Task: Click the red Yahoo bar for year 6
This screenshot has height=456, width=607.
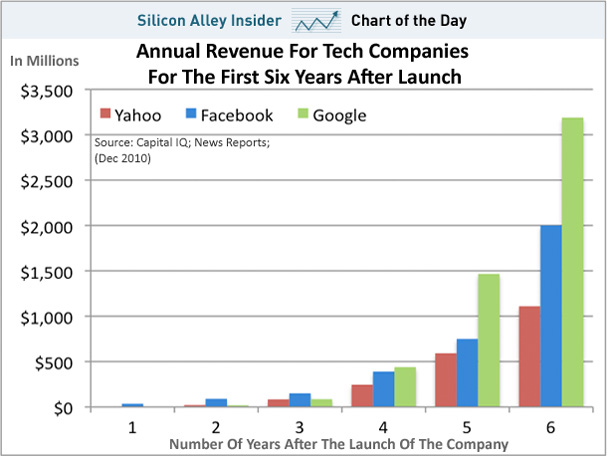Action: coord(530,357)
